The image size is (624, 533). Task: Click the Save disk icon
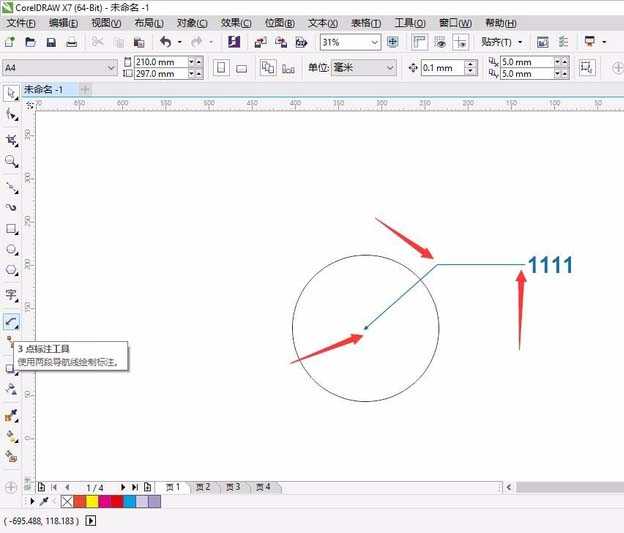(x=50, y=42)
